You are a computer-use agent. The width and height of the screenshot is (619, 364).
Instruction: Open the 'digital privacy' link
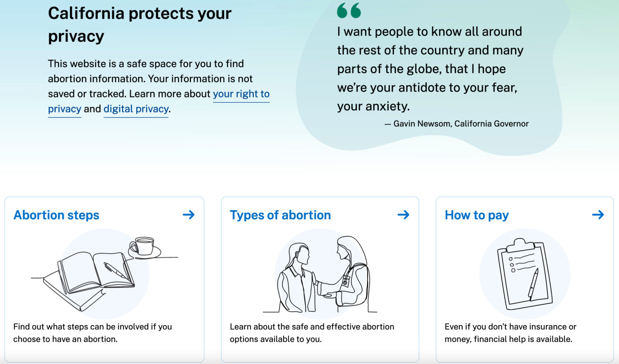tap(136, 109)
